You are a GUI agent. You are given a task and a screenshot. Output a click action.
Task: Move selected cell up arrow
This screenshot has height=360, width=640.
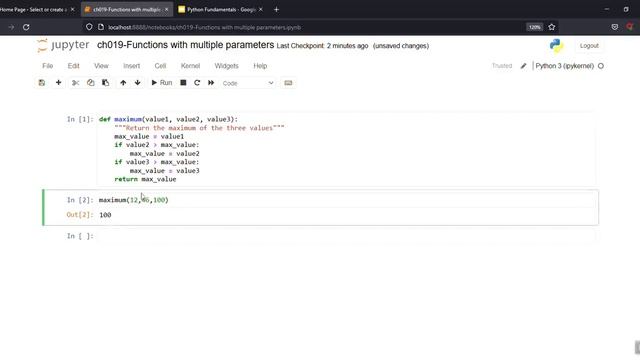(x=123, y=83)
